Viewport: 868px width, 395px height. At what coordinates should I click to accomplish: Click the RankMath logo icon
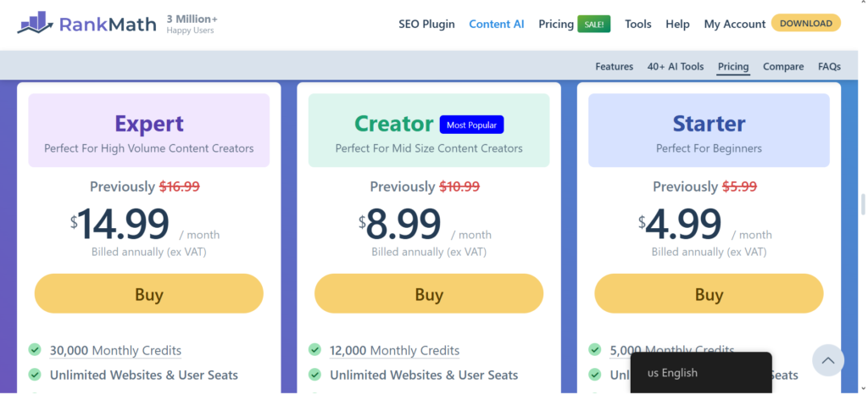click(x=36, y=23)
